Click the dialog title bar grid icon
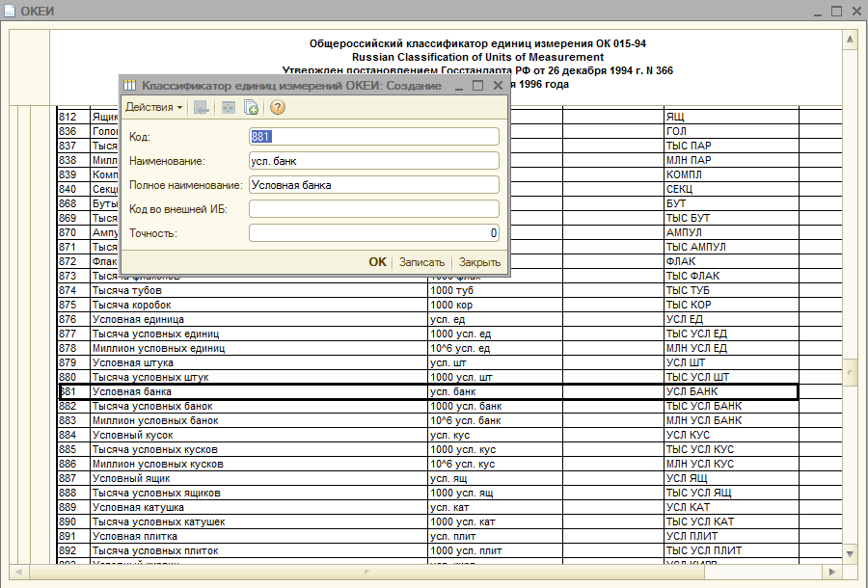The width and height of the screenshot is (868, 588). coord(128,85)
